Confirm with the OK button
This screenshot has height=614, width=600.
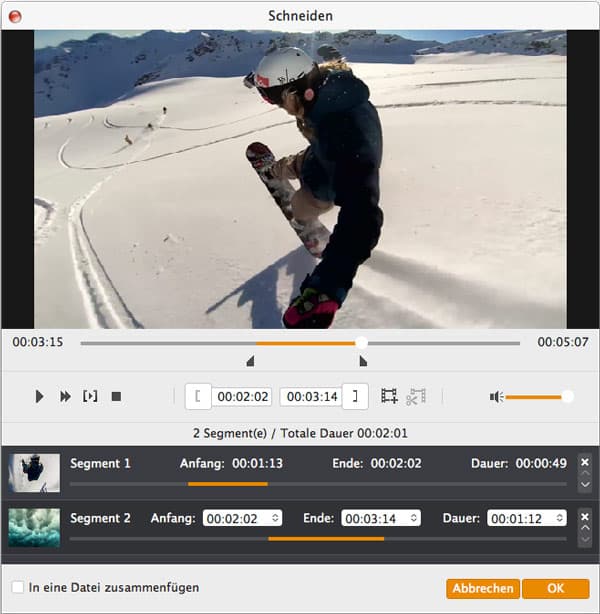point(555,589)
